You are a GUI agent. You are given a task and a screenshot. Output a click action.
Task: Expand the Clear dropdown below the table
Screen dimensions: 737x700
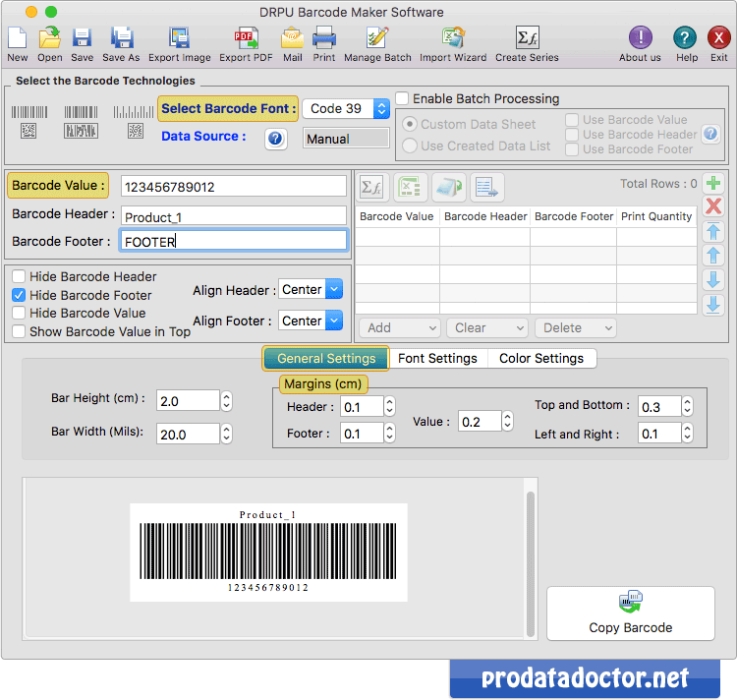487,327
